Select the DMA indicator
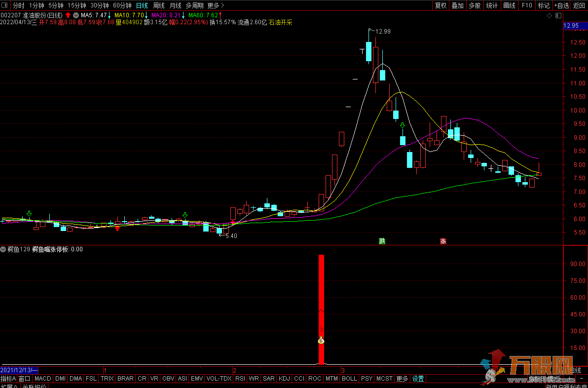 (x=76, y=379)
